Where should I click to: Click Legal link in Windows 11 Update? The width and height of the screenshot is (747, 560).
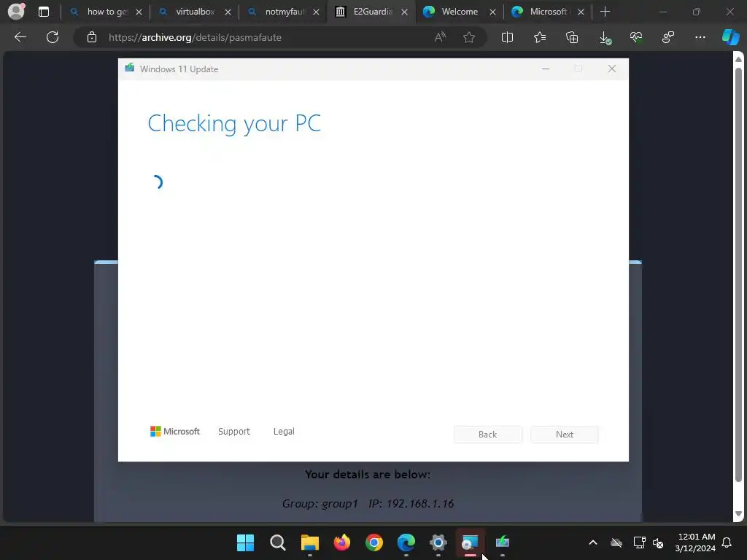tap(284, 432)
